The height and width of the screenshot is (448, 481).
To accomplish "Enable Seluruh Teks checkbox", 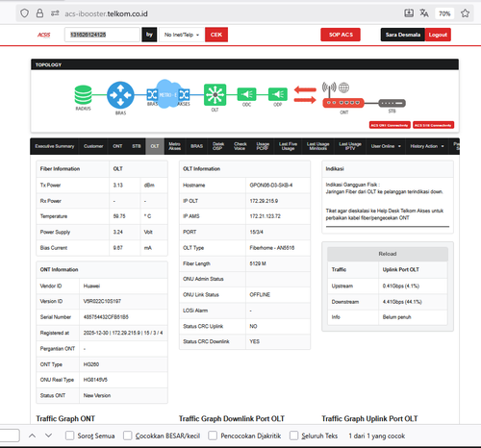I will click(x=293, y=436).
